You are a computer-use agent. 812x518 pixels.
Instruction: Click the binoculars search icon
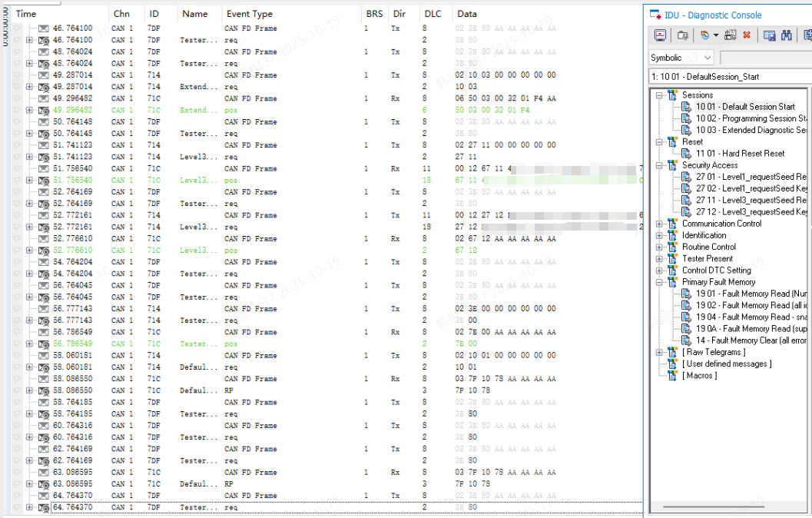pyautogui.click(x=787, y=35)
